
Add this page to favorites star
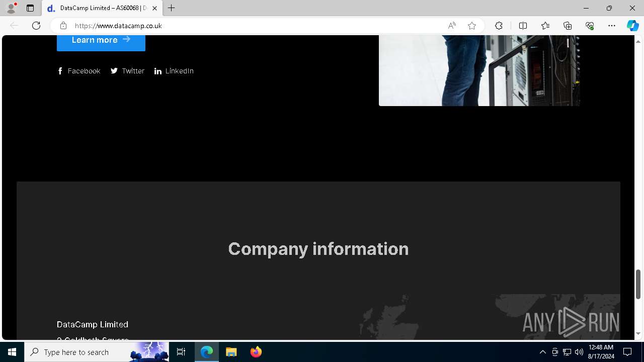472,26
